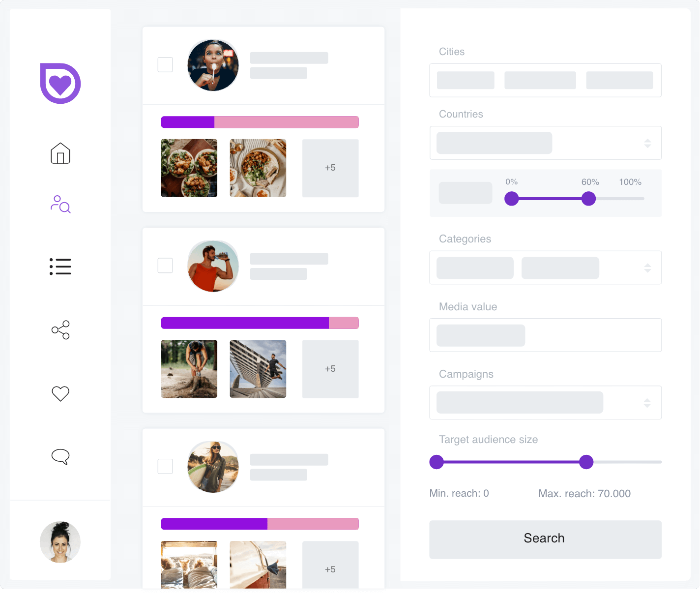Viewport: 700px width, 596px height.
Task: Expand the Categories dropdown arrows
Action: (647, 268)
